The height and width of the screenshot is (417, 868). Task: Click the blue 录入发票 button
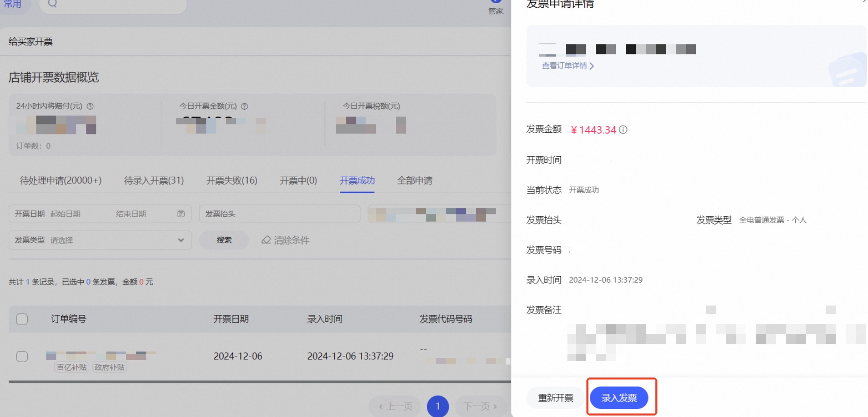(x=619, y=398)
